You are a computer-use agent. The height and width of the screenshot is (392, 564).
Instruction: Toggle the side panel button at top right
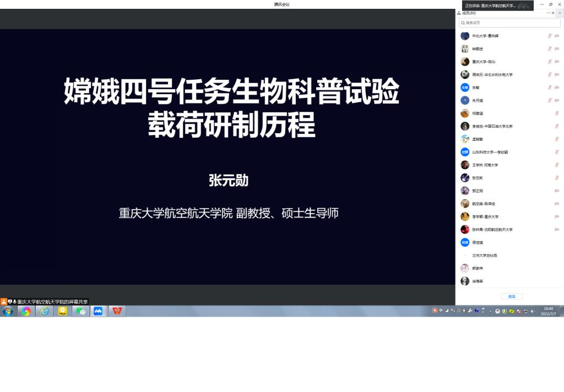pyautogui.click(x=560, y=13)
